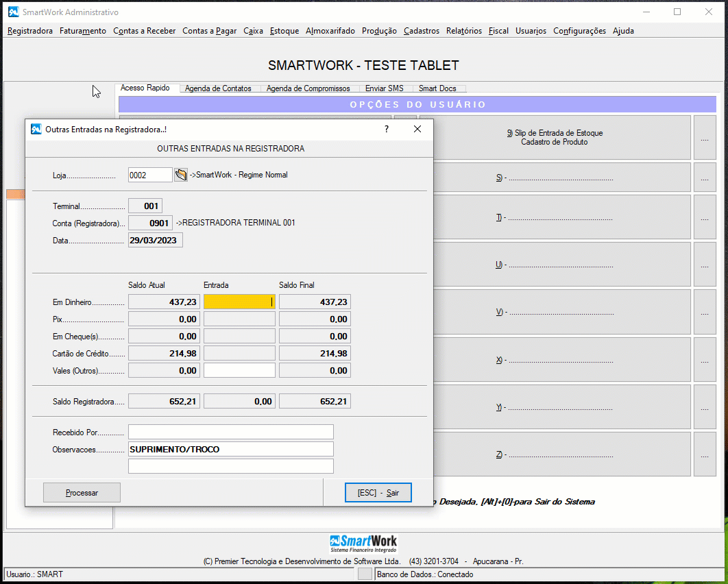Click the ellipsis button next to shortcut 9
728x584 pixels.
[x=705, y=137]
